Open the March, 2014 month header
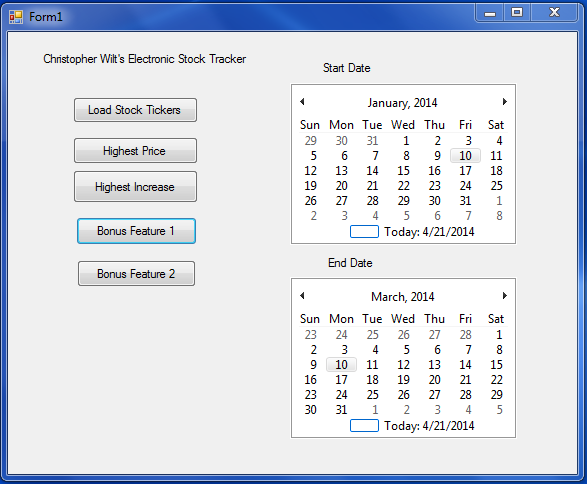 (x=403, y=297)
